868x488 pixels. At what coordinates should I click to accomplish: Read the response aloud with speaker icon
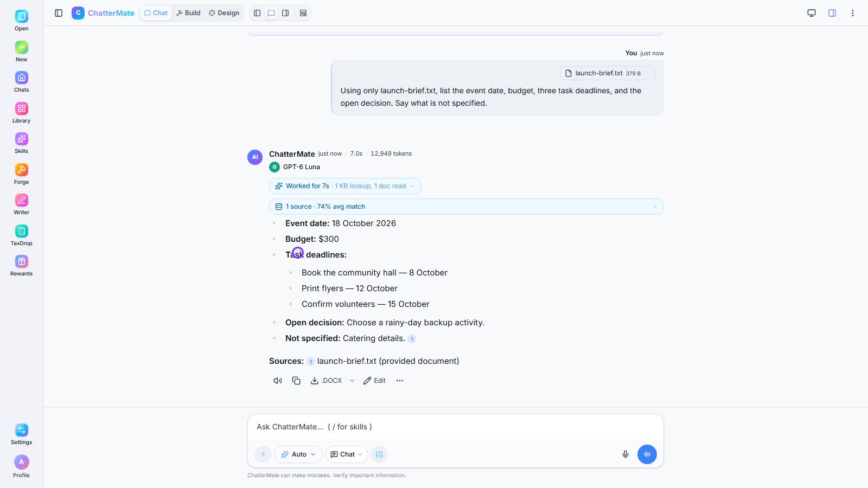278,381
